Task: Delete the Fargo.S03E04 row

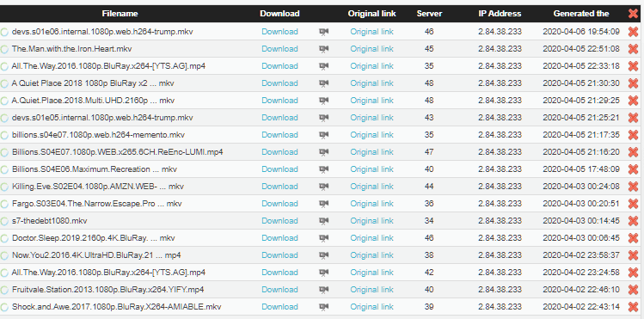Action: click(x=633, y=204)
